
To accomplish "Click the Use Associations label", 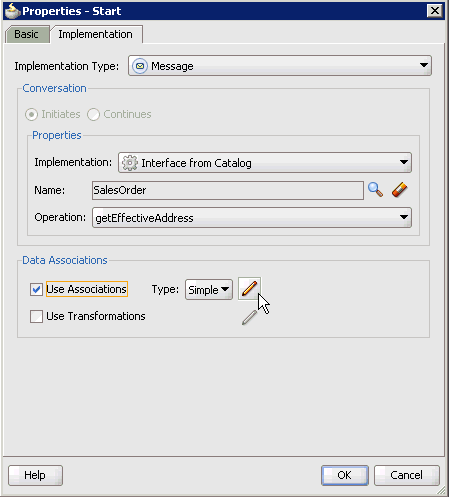I will [87, 289].
